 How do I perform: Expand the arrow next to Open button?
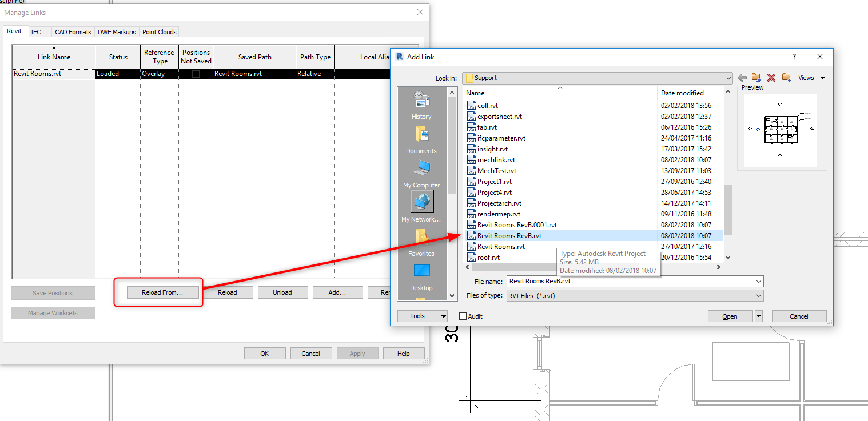pos(759,316)
